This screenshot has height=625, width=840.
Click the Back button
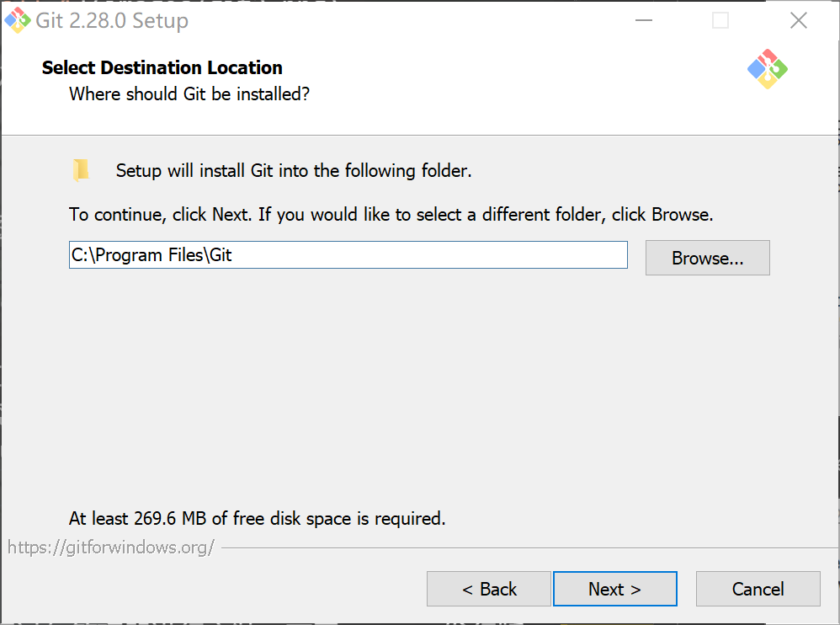pos(488,589)
